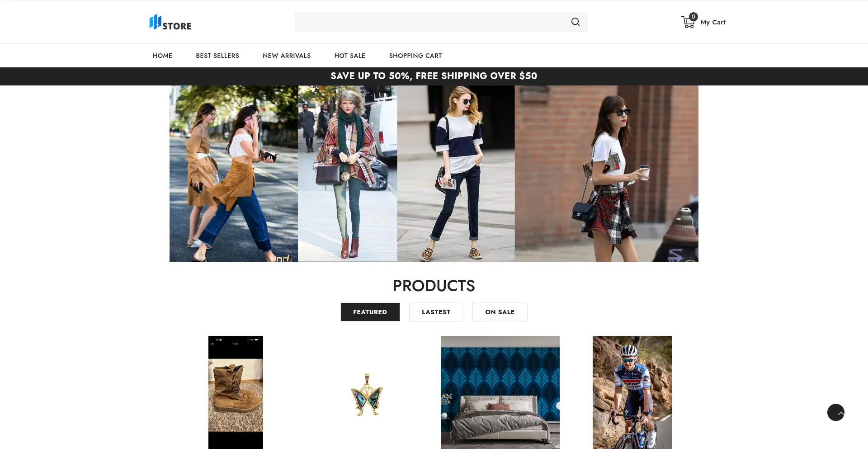
Task: Select the FEATURED products tab
Action: click(370, 312)
